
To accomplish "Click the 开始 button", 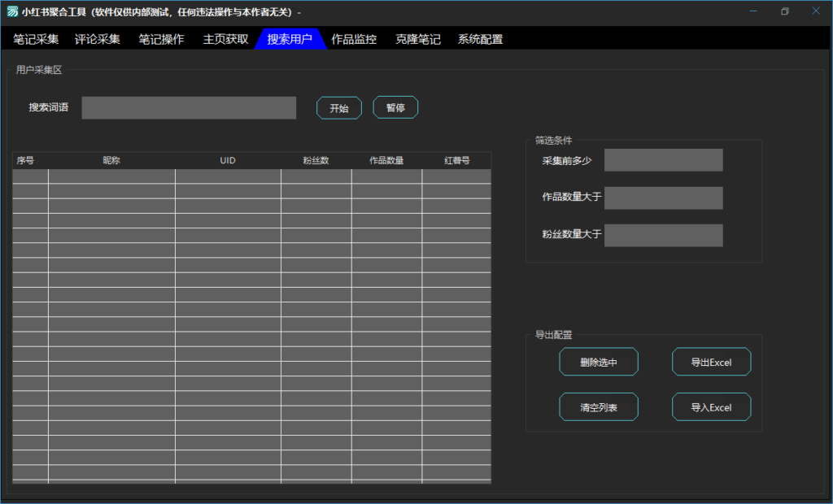I will pyautogui.click(x=339, y=108).
